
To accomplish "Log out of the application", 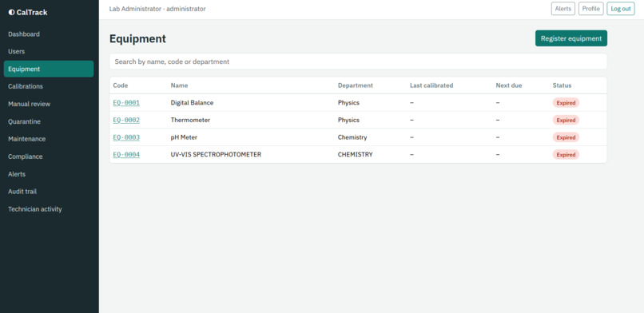I will [621, 9].
